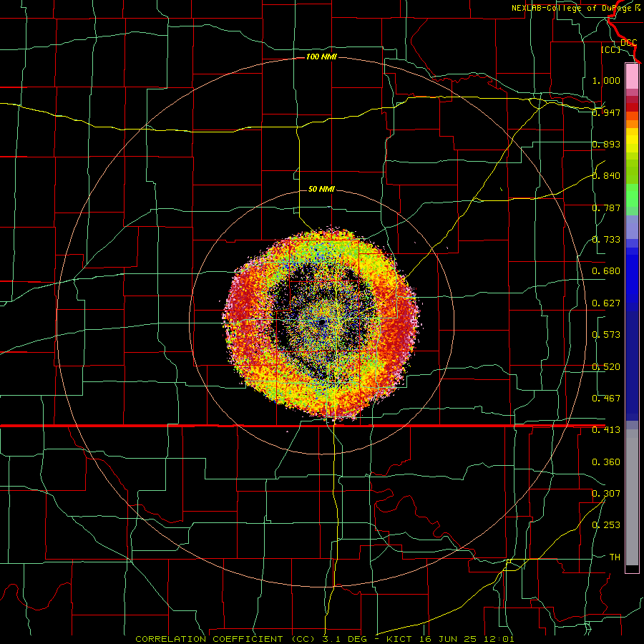Click the 0.413 value on the color scale
The height and width of the screenshot is (644, 644).
606,430
